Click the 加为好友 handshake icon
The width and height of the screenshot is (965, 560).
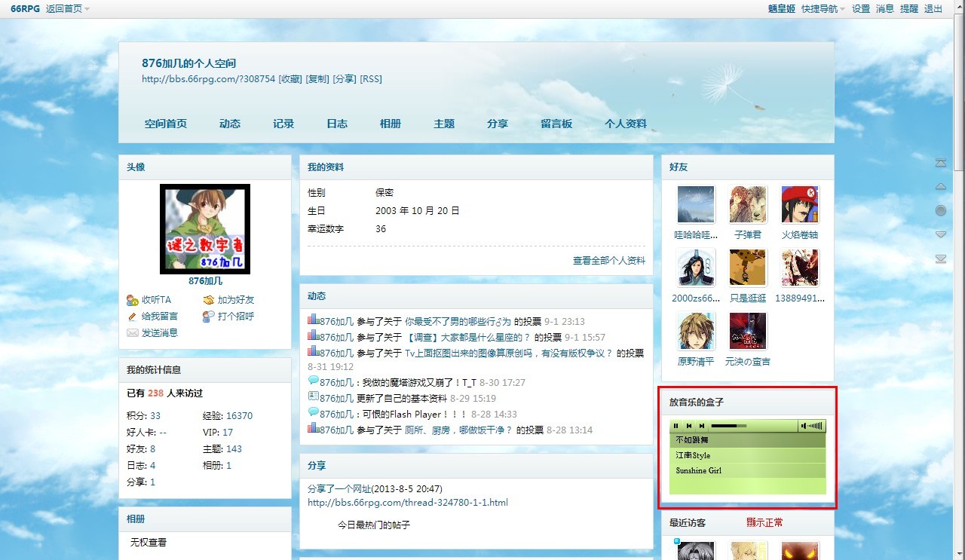209,300
